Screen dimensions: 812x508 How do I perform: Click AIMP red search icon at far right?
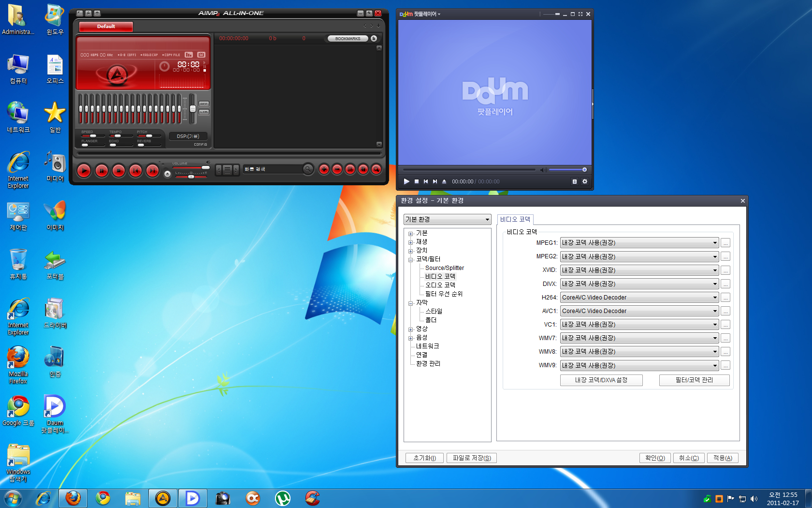[376, 169]
